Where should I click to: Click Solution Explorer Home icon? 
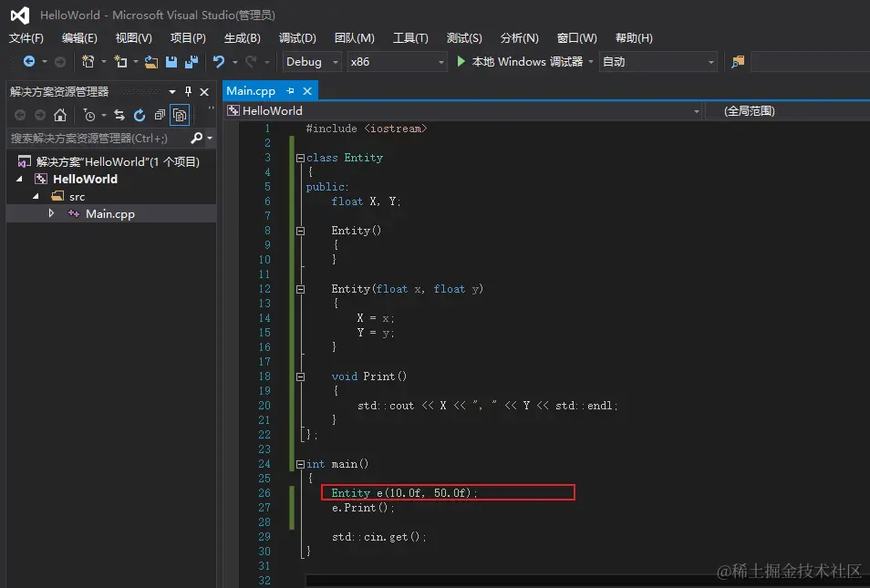(x=60, y=115)
